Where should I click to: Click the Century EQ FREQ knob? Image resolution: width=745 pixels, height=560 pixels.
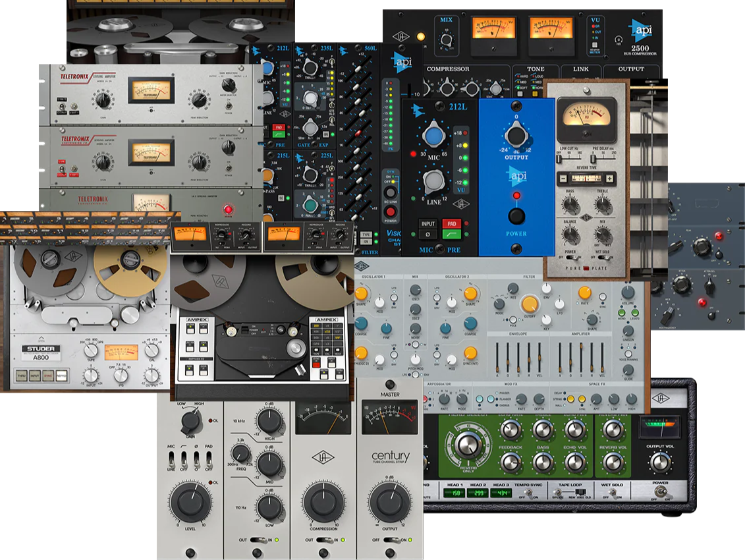[x=240, y=453]
